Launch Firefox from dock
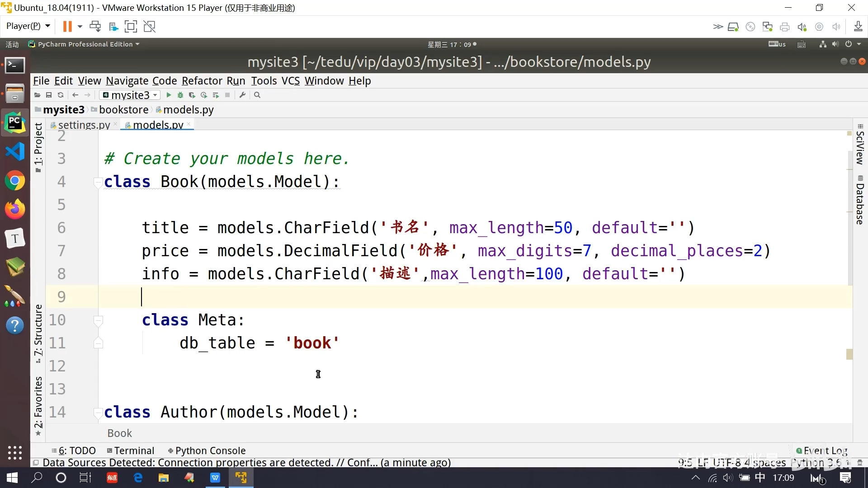This screenshot has width=868, height=488. pos(15,209)
